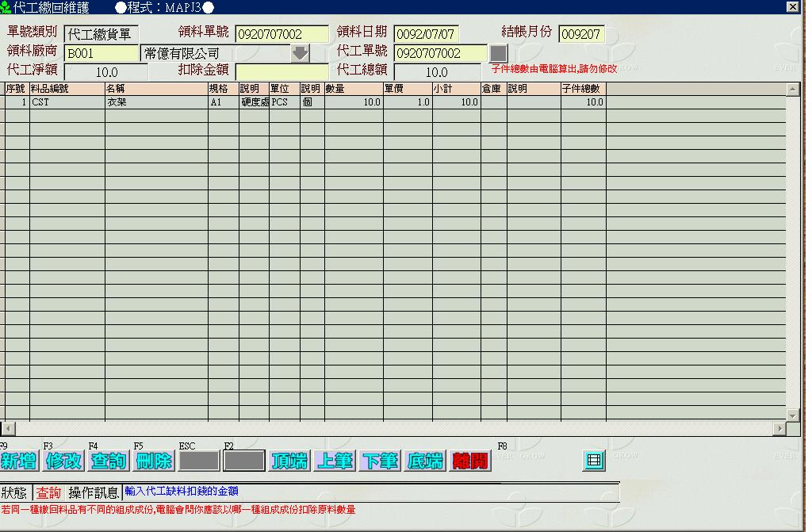The image size is (812, 532).
Task: Jump to last record with 底端
Action: (x=425, y=461)
